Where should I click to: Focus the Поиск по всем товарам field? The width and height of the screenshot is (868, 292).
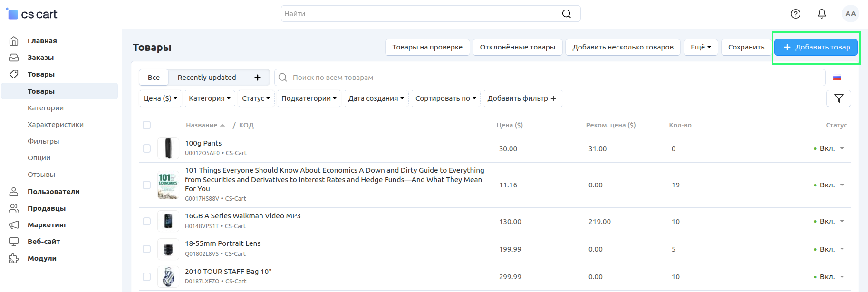coord(551,78)
